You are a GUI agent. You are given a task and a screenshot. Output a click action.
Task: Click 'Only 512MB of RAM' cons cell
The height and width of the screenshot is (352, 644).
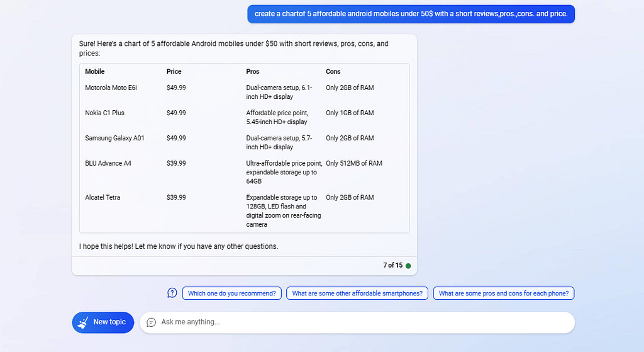(354, 163)
